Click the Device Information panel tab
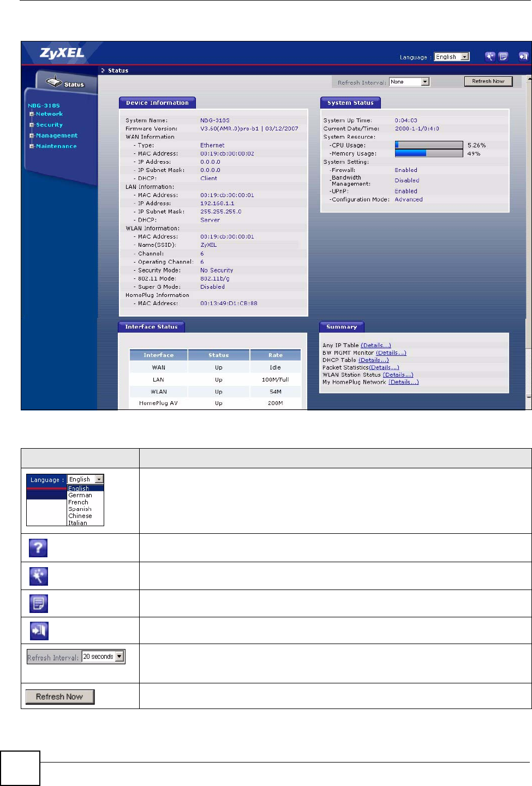The image size is (532, 786). [157, 103]
